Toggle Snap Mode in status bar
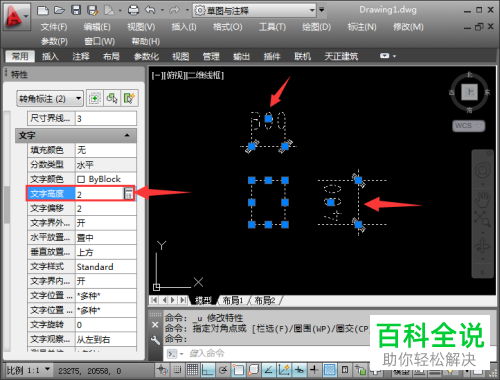500x380 pixels. coord(177,369)
